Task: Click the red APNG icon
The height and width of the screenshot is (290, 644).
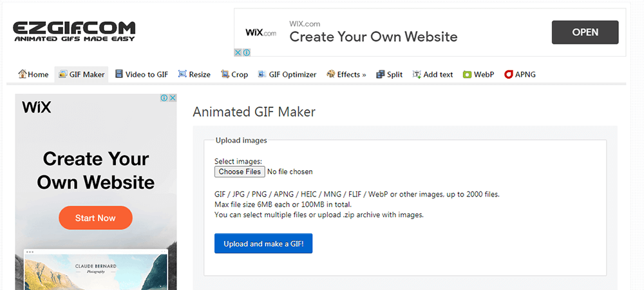Action: point(508,74)
